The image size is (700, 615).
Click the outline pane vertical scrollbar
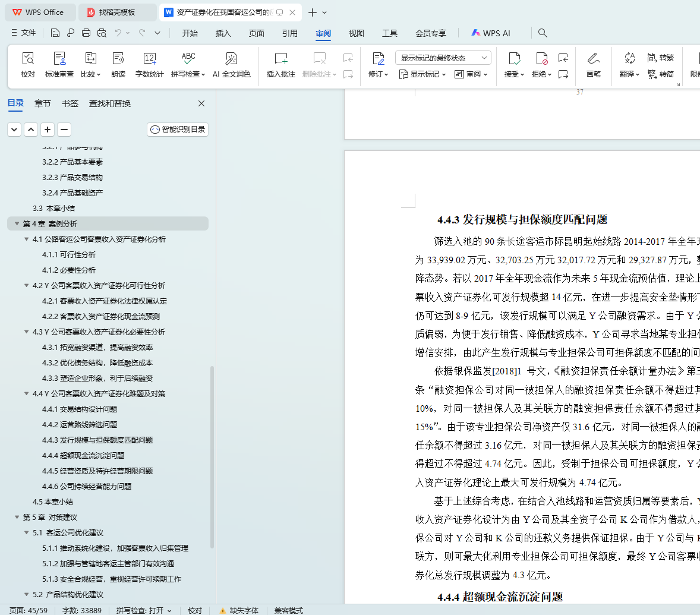(x=212, y=456)
